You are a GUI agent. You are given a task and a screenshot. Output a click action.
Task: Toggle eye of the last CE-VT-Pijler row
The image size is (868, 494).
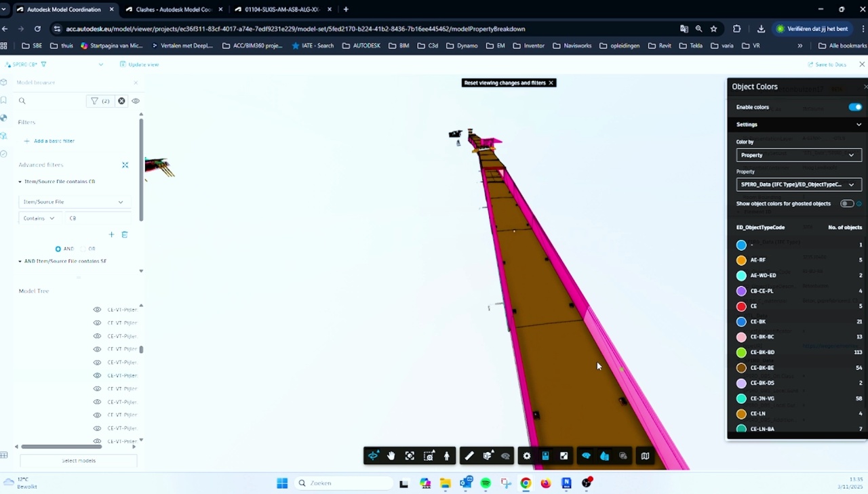pyautogui.click(x=97, y=441)
